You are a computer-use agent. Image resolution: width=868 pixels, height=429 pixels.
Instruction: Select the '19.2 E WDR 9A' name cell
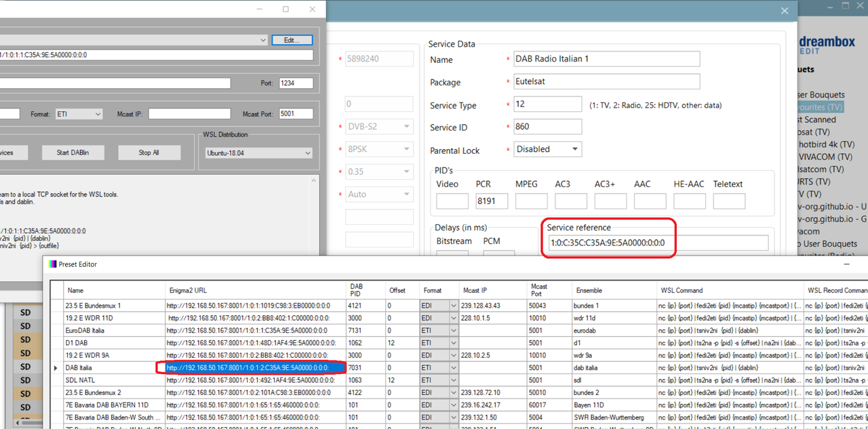click(x=115, y=355)
